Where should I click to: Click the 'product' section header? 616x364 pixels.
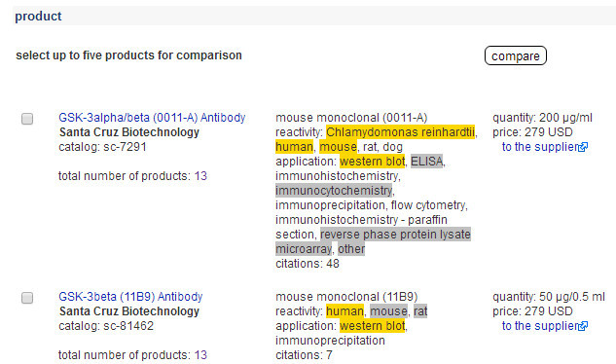[x=38, y=17]
